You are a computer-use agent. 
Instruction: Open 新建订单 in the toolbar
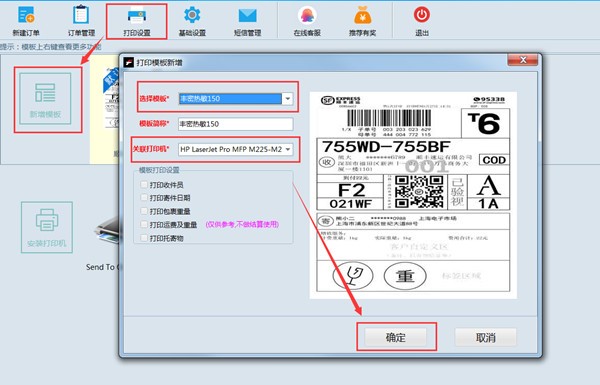[26, 21]
